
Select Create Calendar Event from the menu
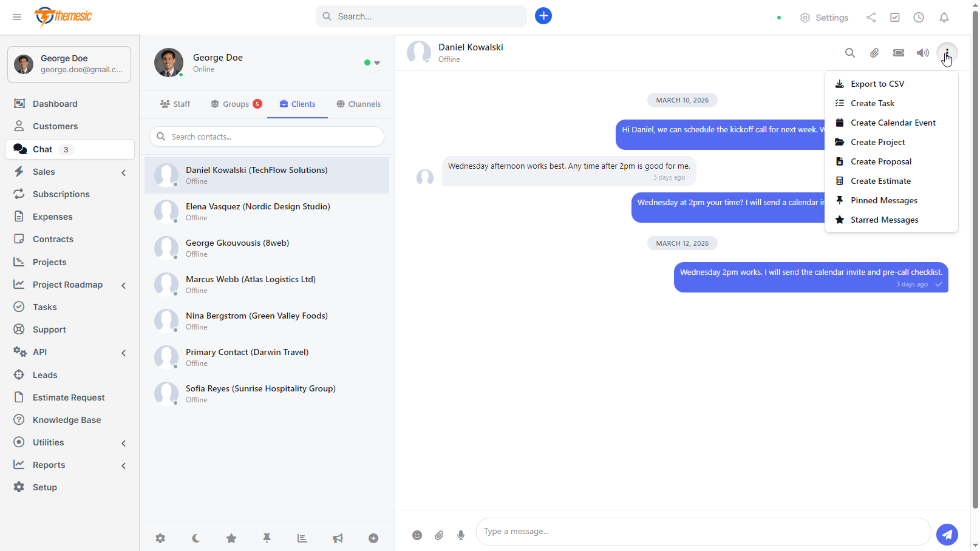(x=893, y=122)
